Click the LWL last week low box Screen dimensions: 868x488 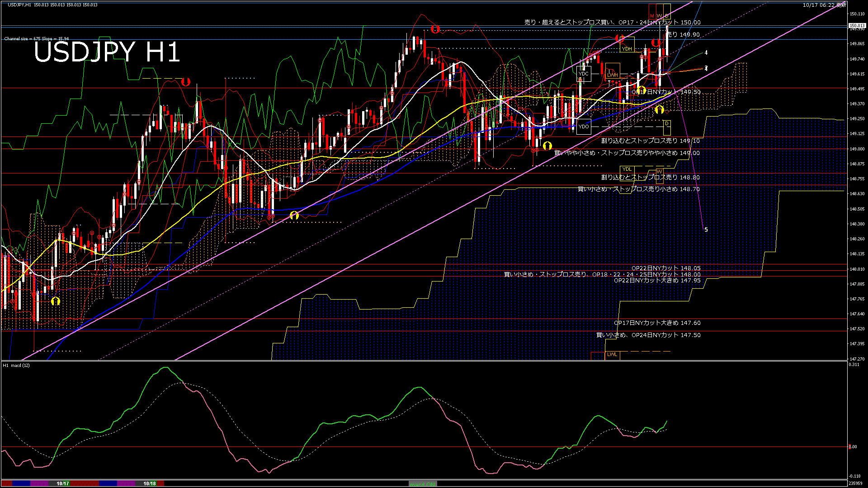[x=612, y=354]
